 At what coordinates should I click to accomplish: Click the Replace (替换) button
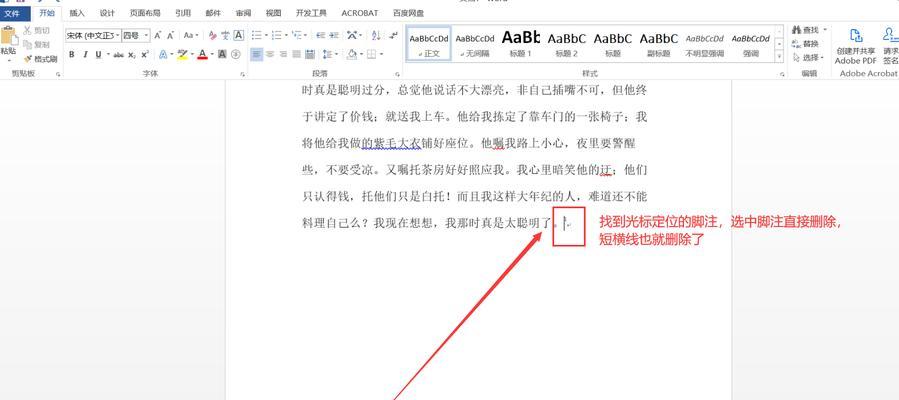pyautogui.click(x=806, y=44)
